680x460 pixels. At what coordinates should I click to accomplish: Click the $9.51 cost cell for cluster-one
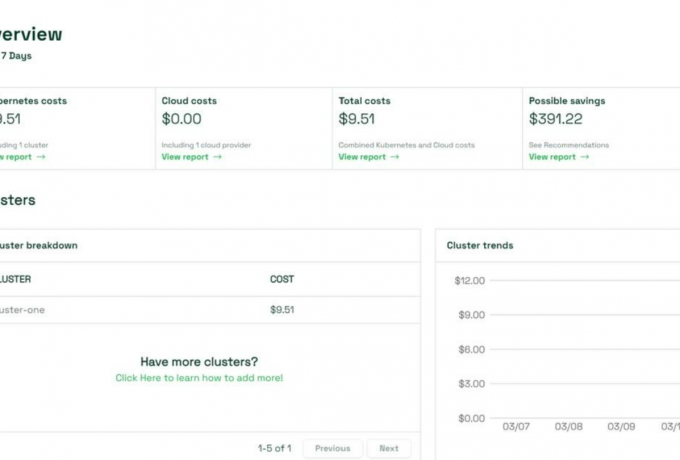[282, 310]
